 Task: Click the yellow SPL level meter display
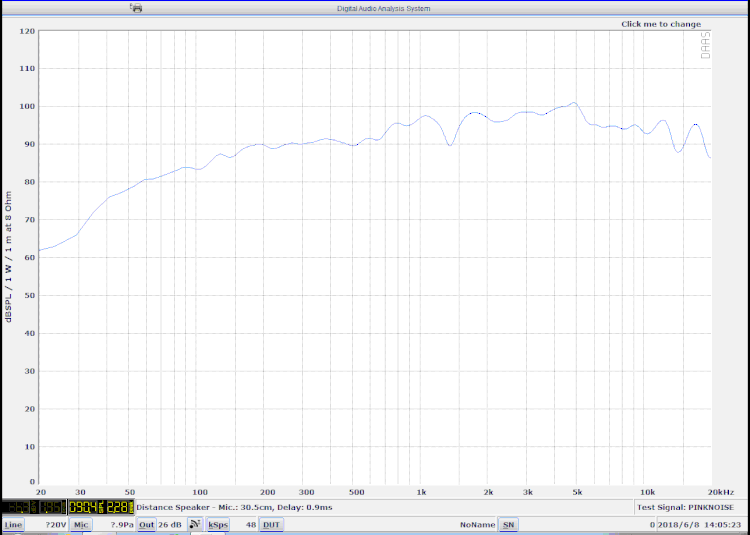coord(101,507)
